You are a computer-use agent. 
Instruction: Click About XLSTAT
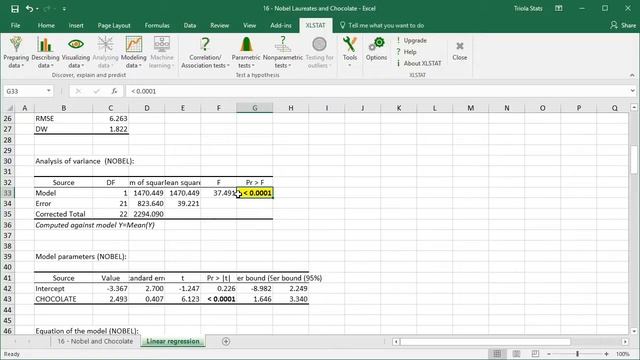click(419, 63)
